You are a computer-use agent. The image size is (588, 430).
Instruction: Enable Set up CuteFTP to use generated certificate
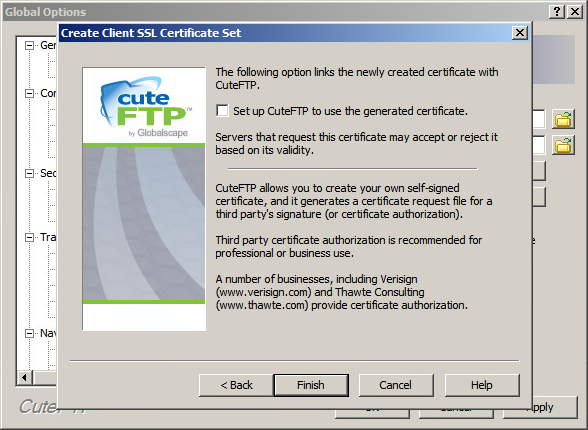222,111
